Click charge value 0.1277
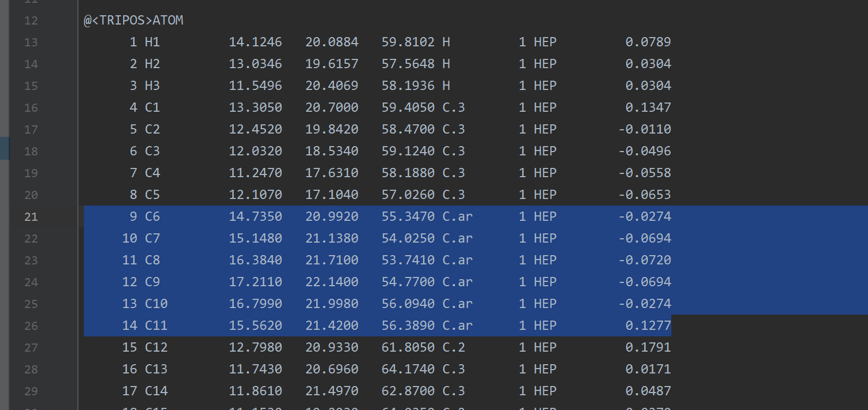868x410 pixels. tap(648, 325)
